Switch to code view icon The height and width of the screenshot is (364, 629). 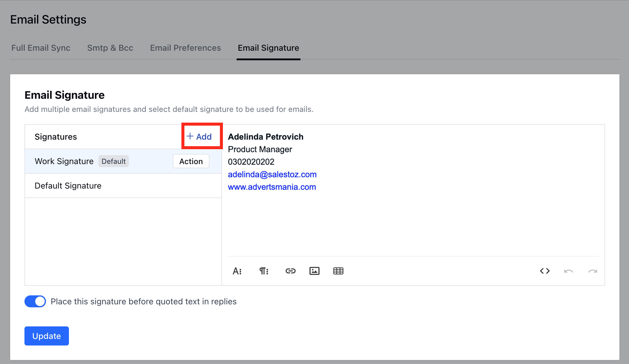click(545, 271)
